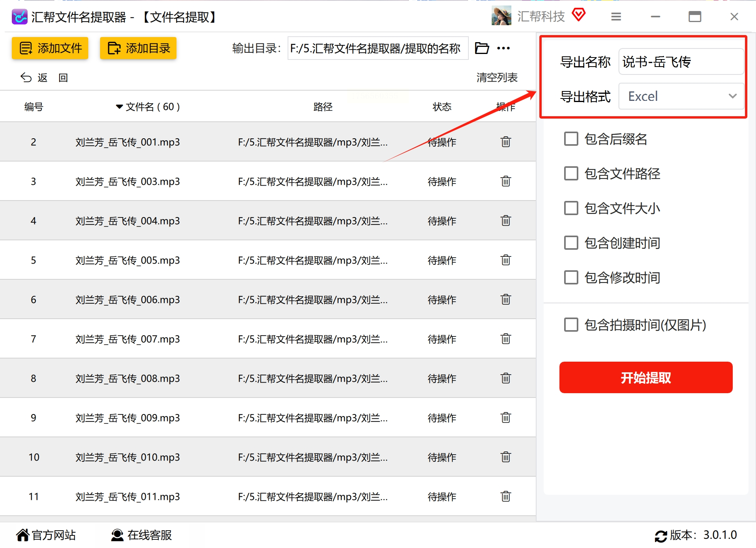Enable the 包含拍摄时间(仅图片) checkbox
The width and height of the screenshot is (756, 548).
click(x=571, y=325)
